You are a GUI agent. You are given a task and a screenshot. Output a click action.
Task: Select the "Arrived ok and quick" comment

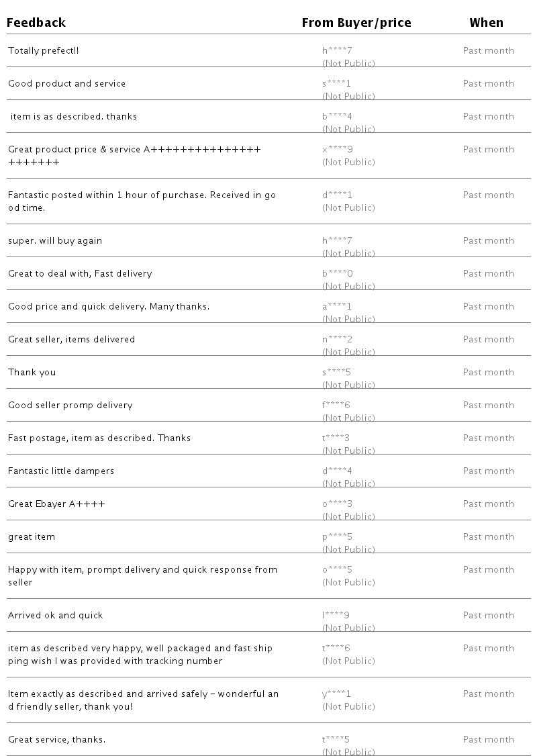click(56, 616)
